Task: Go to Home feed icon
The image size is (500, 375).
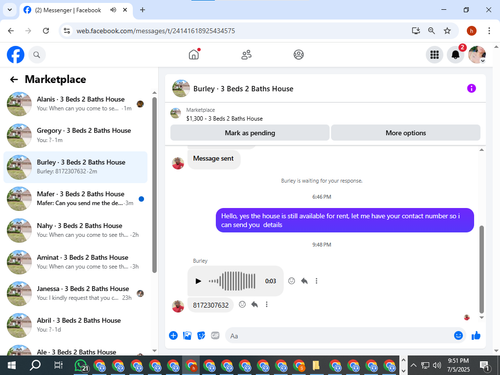Action: coord(194,54)
